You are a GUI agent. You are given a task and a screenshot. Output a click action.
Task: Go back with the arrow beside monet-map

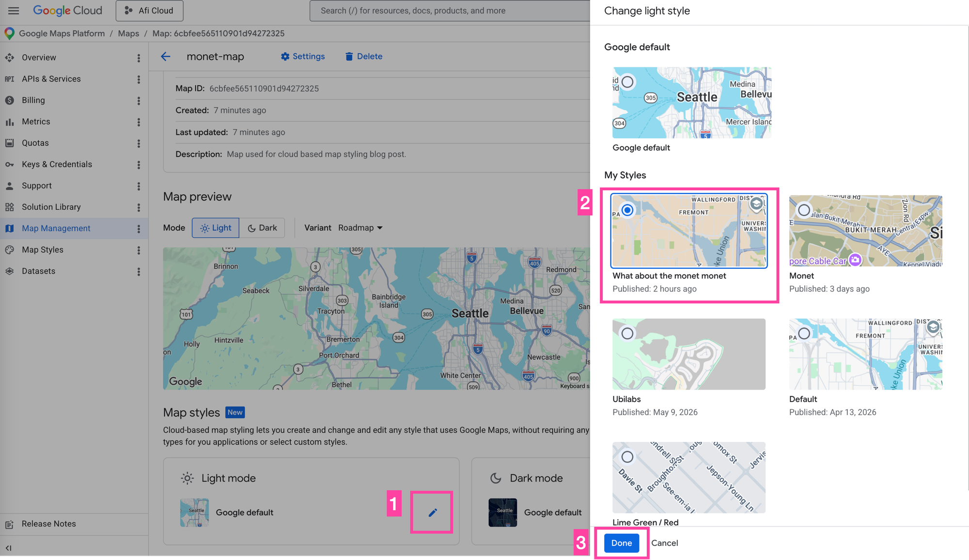(x=166, y=57)
